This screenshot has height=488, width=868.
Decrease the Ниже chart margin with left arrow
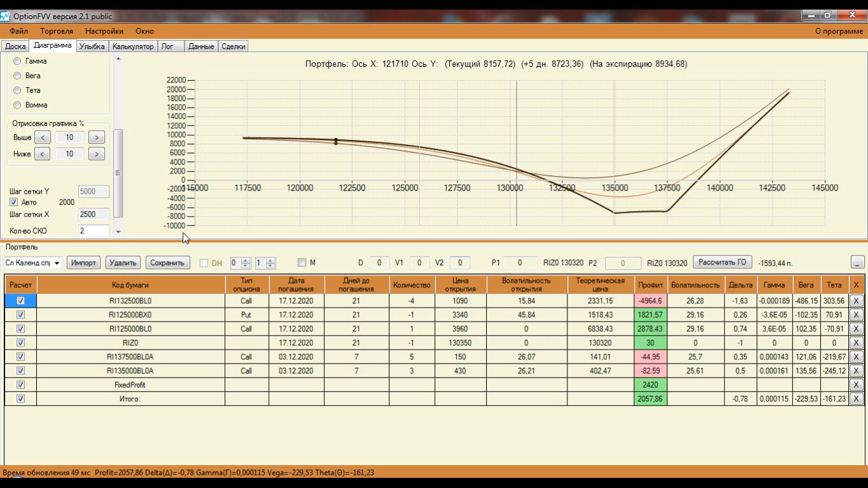[x=42, y=154]
